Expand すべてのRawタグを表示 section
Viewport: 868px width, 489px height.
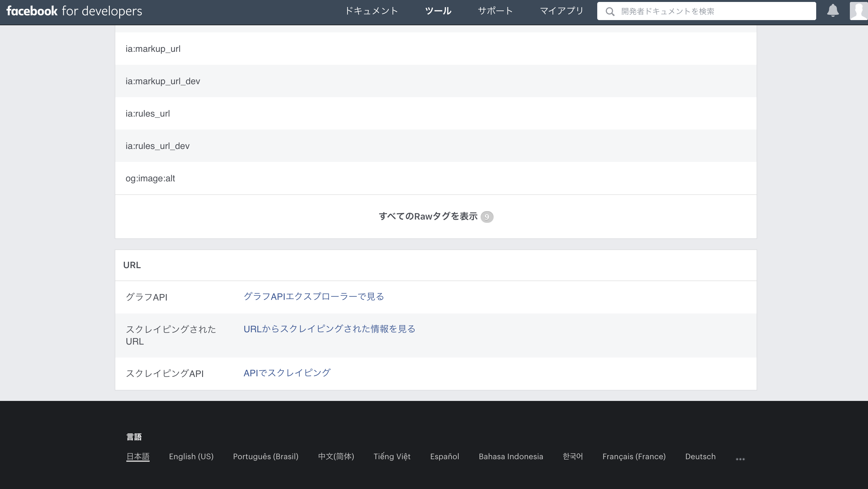pyautogui.click(x=428, y=216)
